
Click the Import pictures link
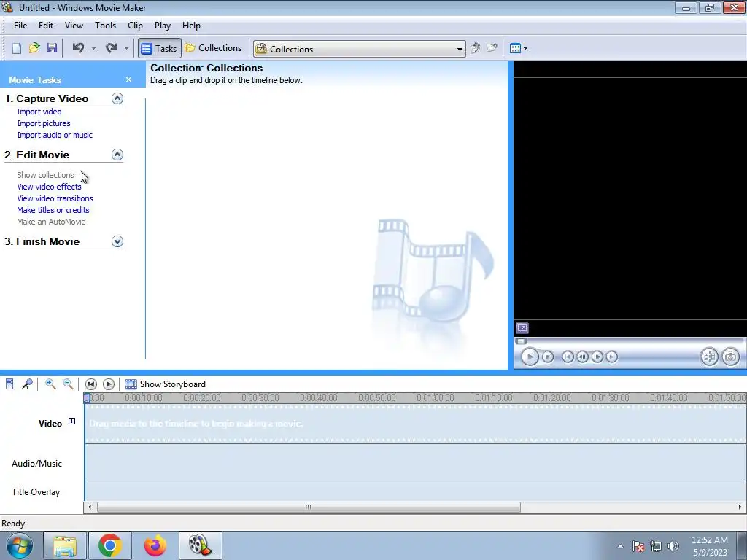point(43,123)
